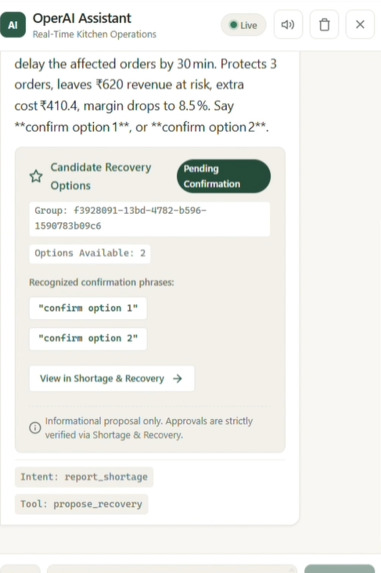Click the green Live status dot
The width and height of the screenshot is (381, 573).
tap(233, 25)
